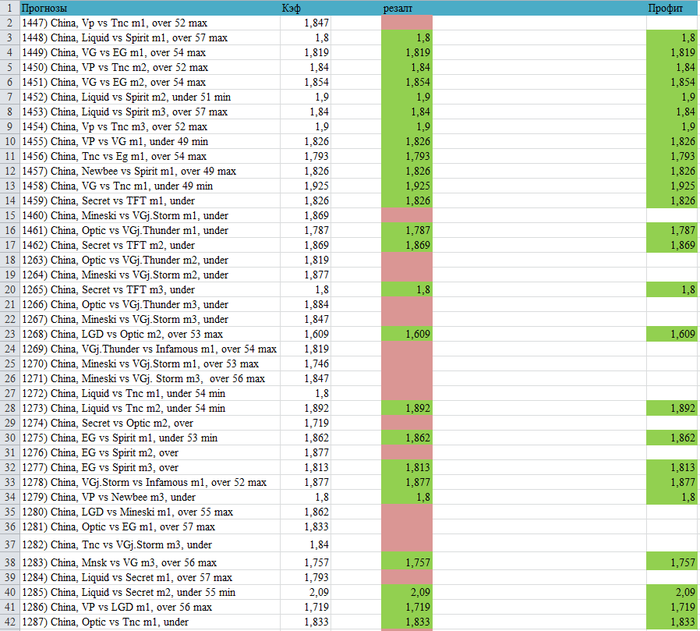Select row header number 2
700x631 pixels.
point(10,23)
